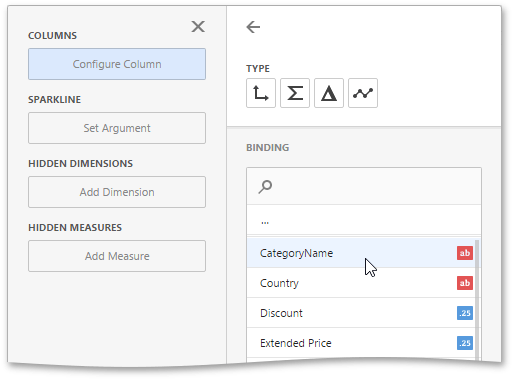Click the back arrow icon
The height and width of the screenshot is (382, 515).
click(x=253, y=27)
